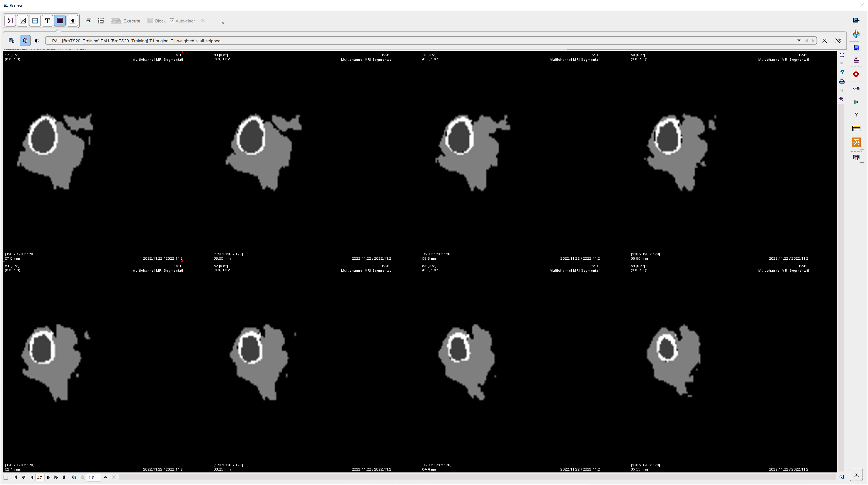Image resolution: width=868 pixels, height=485 pixels.
Task: Click the network display icon beside the viewer
Action: [x=842, y=72]
